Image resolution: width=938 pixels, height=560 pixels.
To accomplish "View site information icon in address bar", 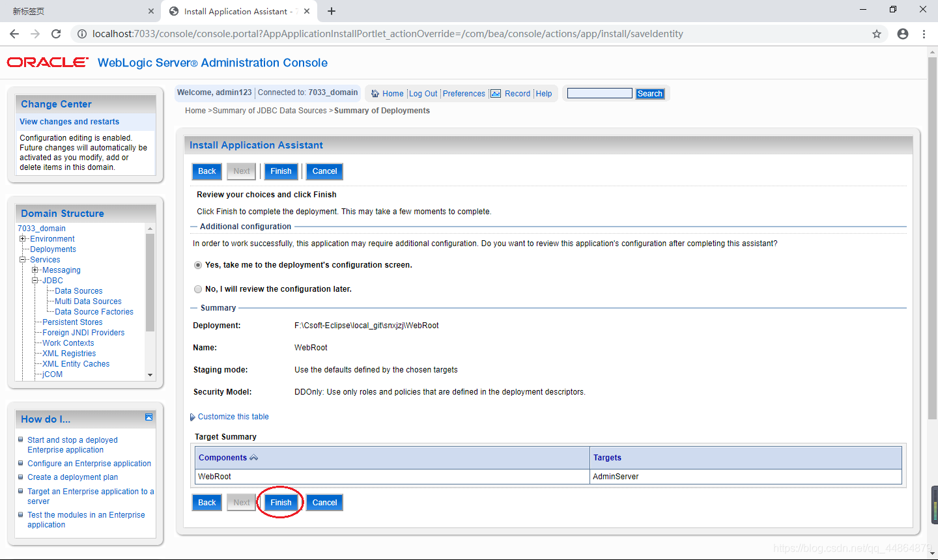I will click(82, 34).
